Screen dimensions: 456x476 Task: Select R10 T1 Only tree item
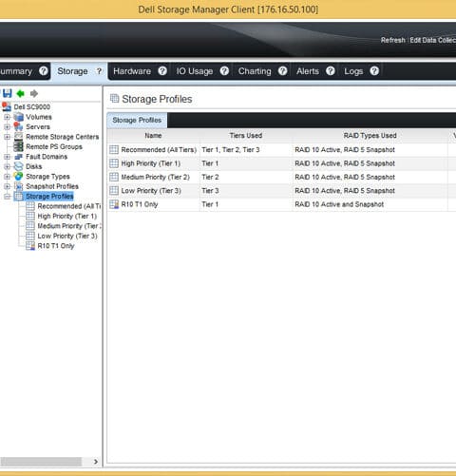tap(56, 246)
